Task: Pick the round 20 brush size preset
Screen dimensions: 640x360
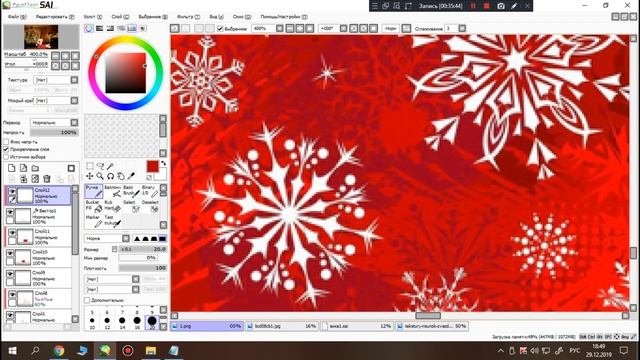Action: coord(152,322)
